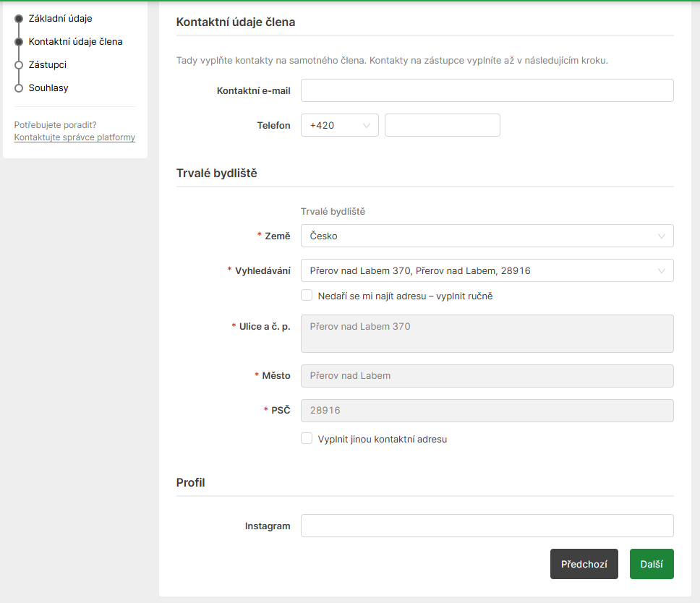Click the Kontaktní údaje člena step circle

[19, 42]
